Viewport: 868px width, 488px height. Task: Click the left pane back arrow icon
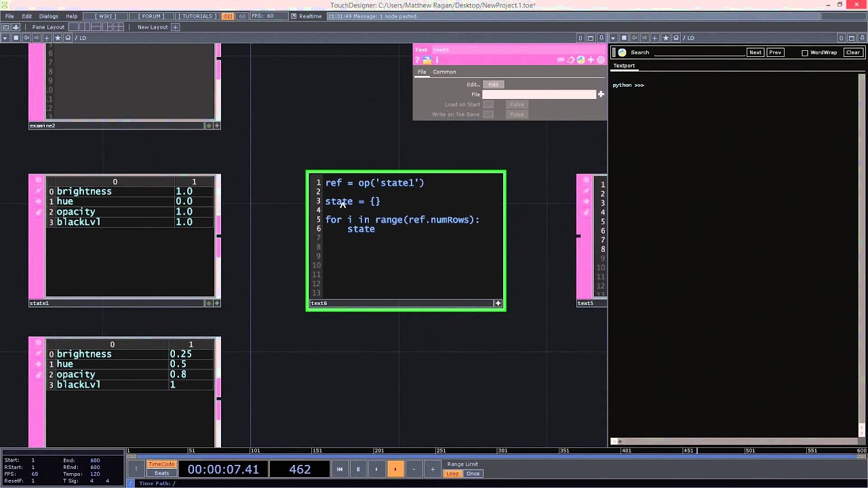[x=26, y=38]
